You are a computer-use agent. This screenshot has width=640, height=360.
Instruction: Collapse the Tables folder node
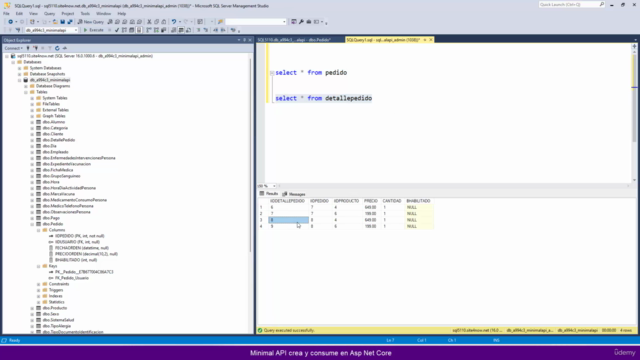[x=26, y=92]
